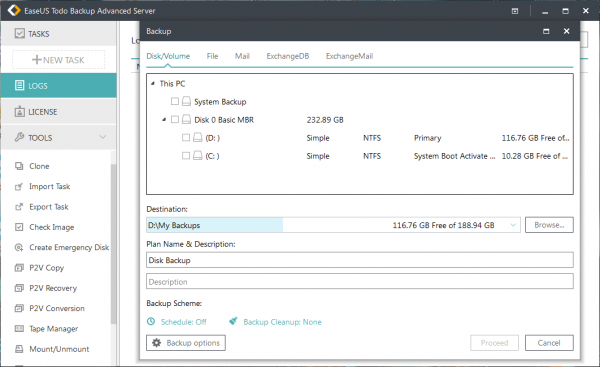Click the P2V Recovery icon
Screen dimensions: 600x367
click(19, 288)
